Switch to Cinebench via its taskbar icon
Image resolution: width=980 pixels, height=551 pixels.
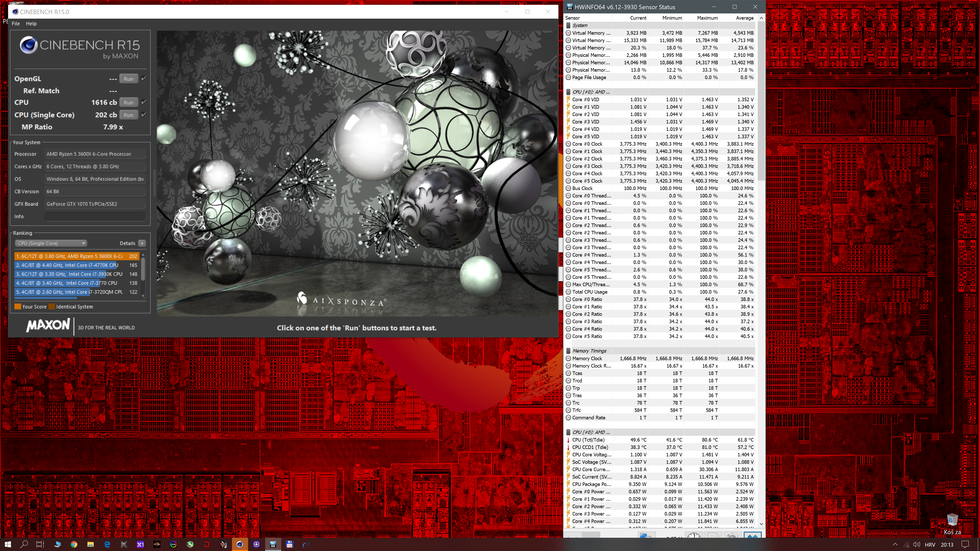(x=240, y=545)
